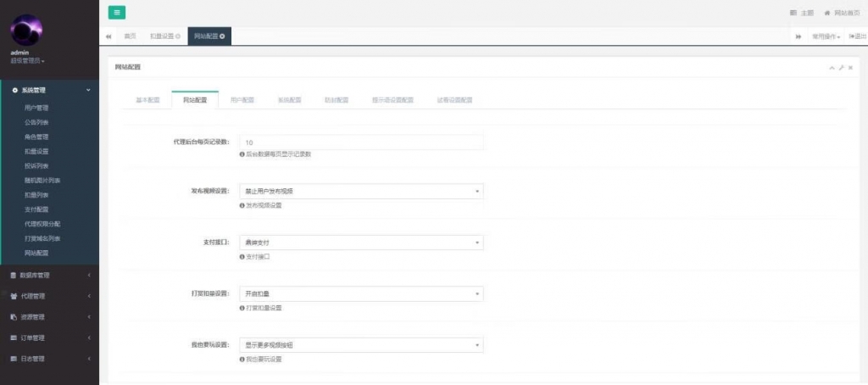Switch to the 用户配置 tab
The width and height of the screenshot is (868, 385).
click(x=242, y=100)
